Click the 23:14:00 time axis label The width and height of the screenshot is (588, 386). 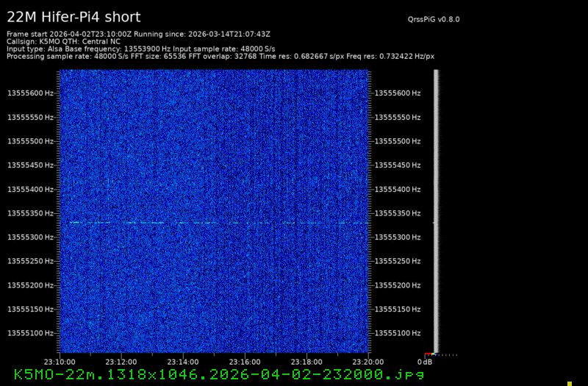(183, 362)
